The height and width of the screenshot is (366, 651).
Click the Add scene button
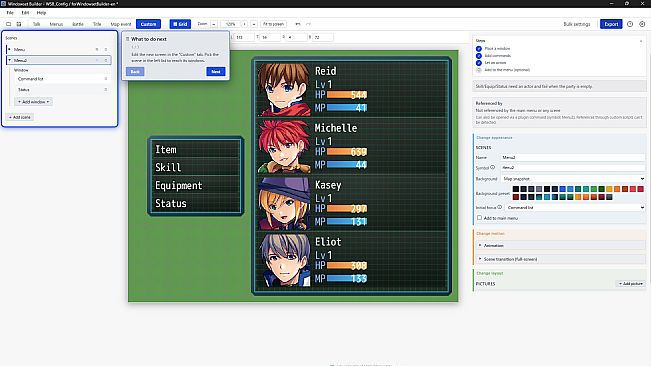(20, 117)
